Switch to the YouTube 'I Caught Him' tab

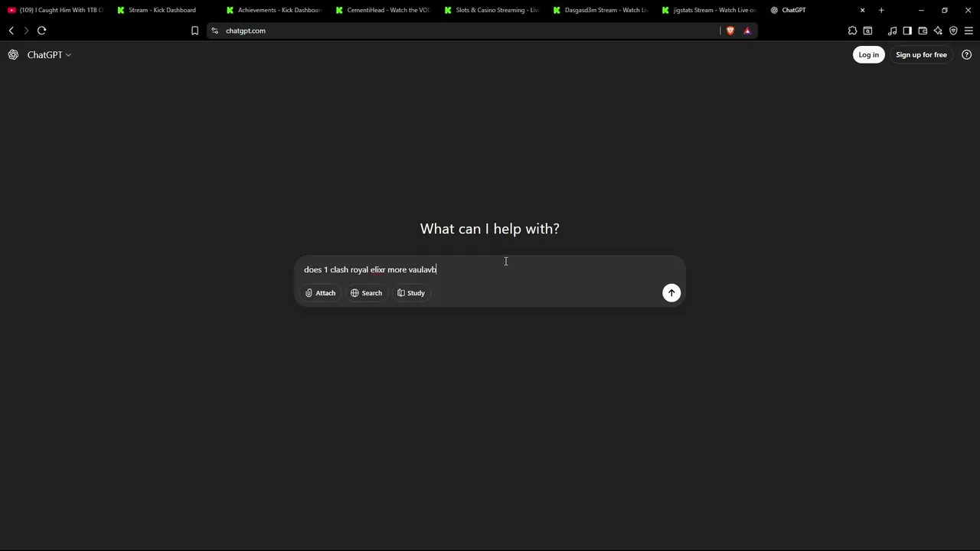click(54, 10)
